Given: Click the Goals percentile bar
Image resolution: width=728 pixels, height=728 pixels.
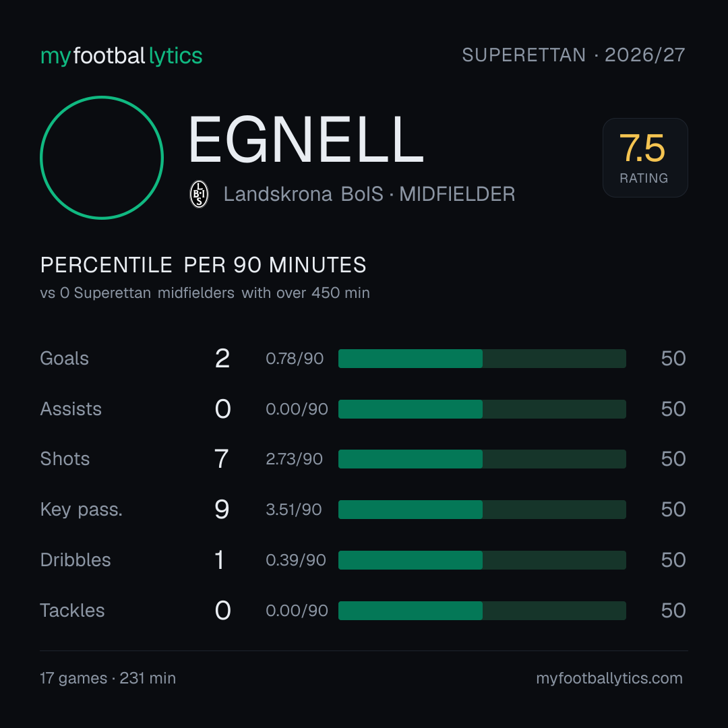Looking at the screenshot, I should click(x=482, y=359).
